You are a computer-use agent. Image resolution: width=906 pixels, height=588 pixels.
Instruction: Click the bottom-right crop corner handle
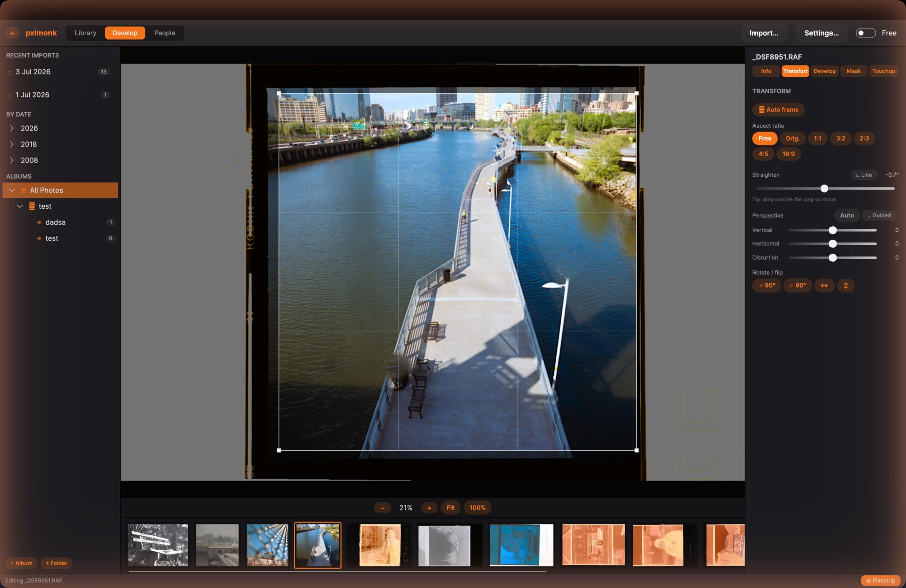click(x=637, y=450)
